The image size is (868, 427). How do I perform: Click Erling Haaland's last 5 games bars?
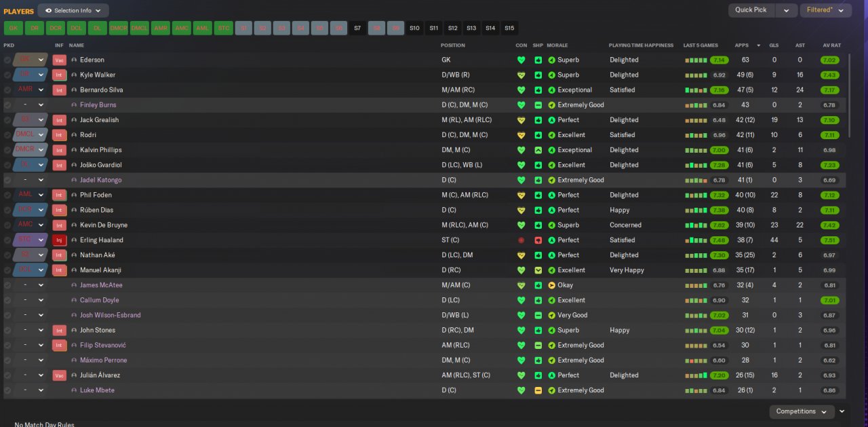(696, 240)
